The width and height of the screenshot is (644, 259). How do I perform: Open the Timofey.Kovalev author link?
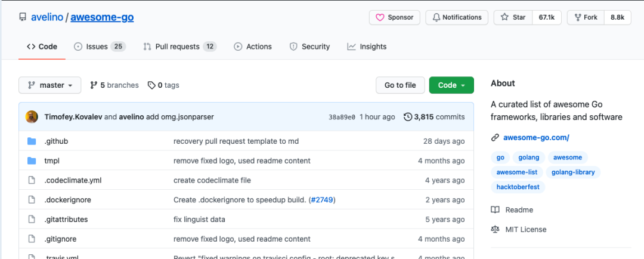coord(73,117)
